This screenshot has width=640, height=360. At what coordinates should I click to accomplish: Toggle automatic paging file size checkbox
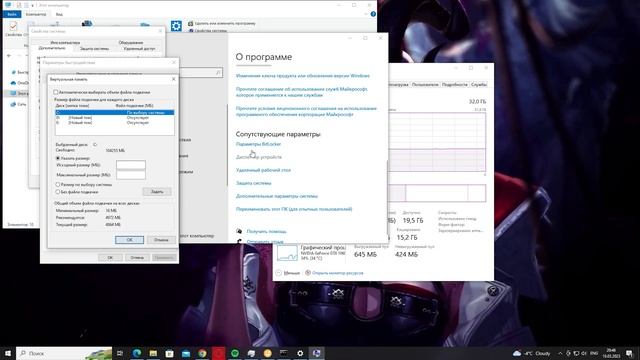(x=56, y=92)
